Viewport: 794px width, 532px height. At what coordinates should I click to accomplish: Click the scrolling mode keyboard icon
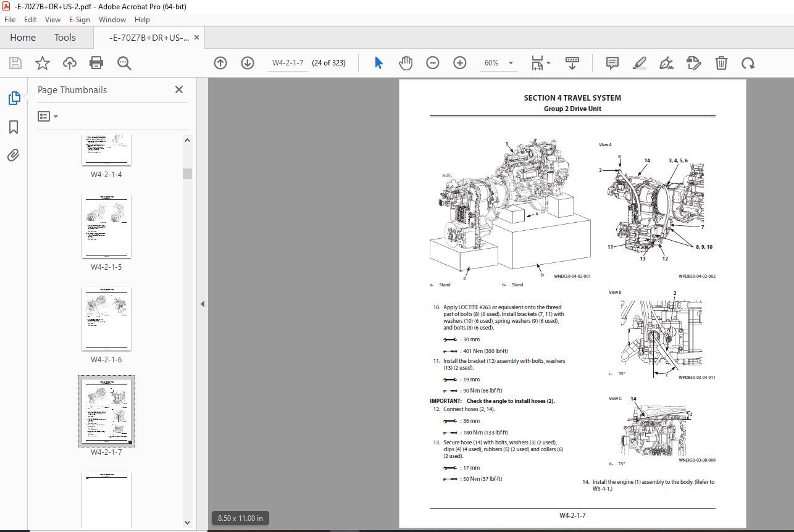point(572,63)
